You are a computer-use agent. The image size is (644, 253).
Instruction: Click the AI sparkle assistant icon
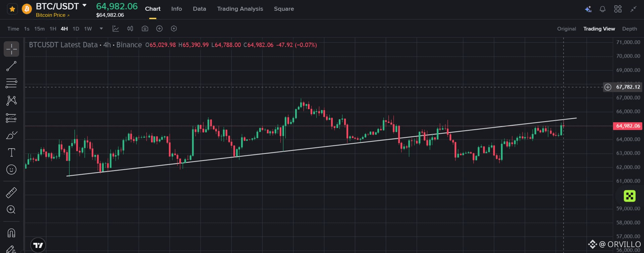click(588, 9)
